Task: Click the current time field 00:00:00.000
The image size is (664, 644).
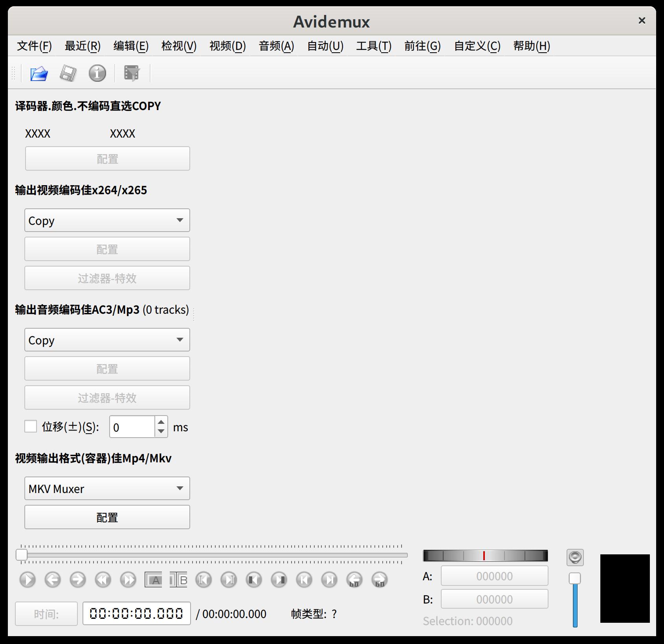Action: (136, 613)
